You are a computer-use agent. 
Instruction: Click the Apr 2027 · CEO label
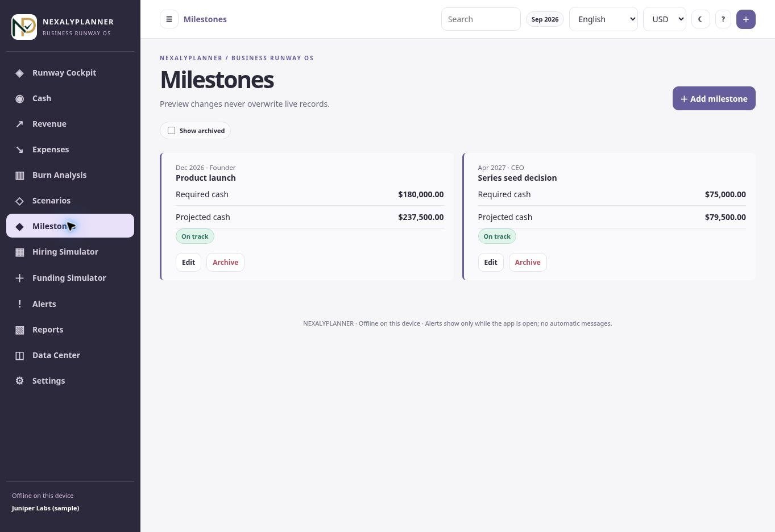[x=501, y=168]
